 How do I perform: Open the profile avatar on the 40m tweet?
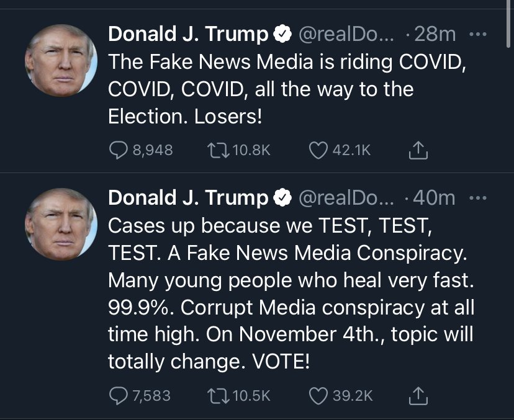61,225
